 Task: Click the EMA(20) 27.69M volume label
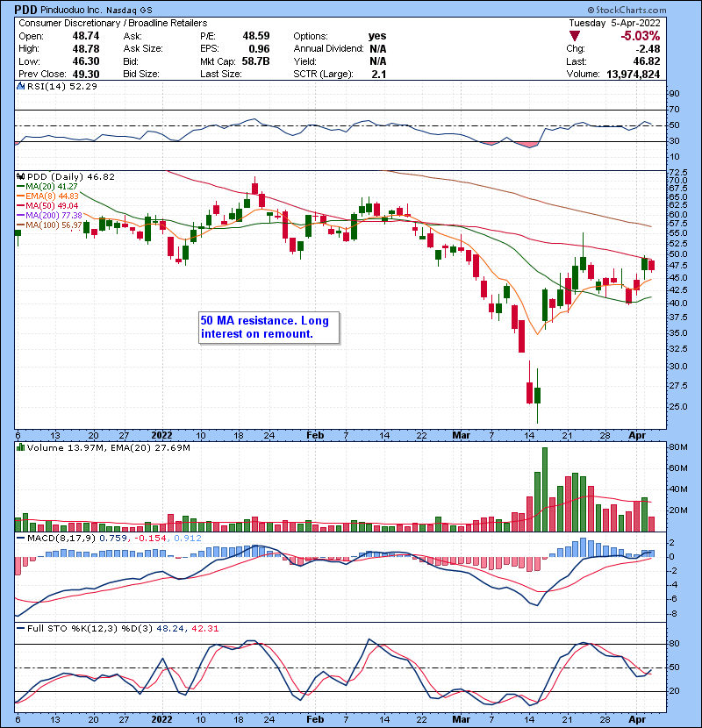(149, 448)
